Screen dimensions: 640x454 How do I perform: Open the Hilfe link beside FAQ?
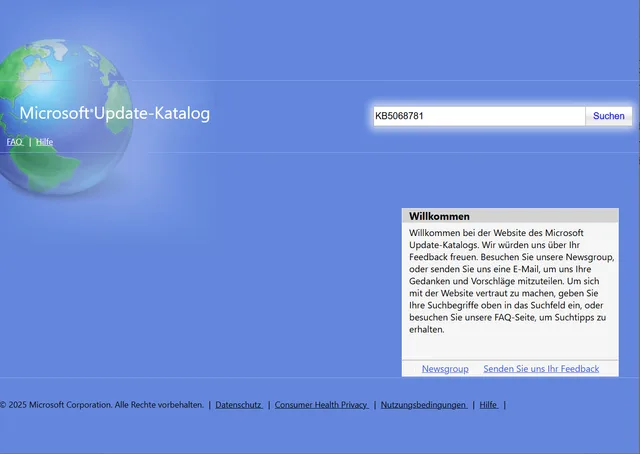[44, 142]
